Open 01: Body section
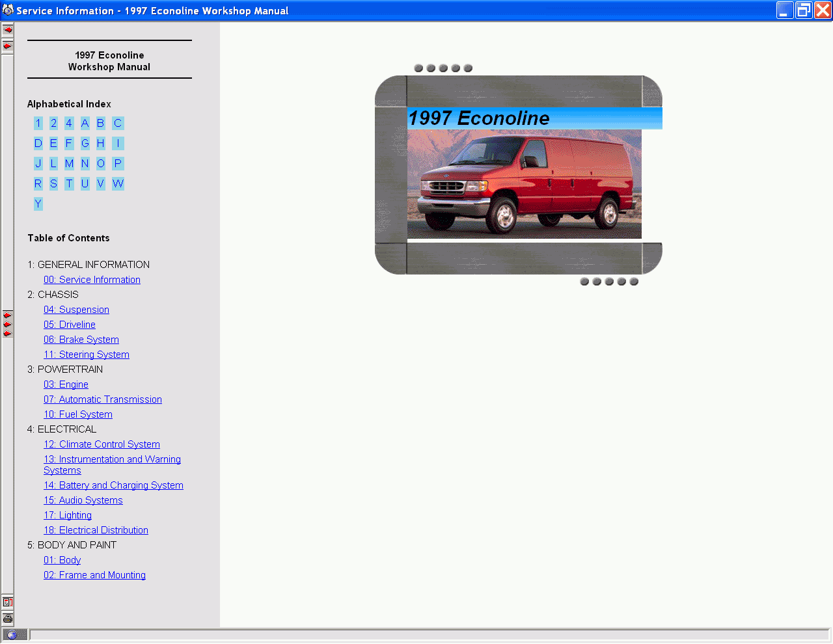 62,560
